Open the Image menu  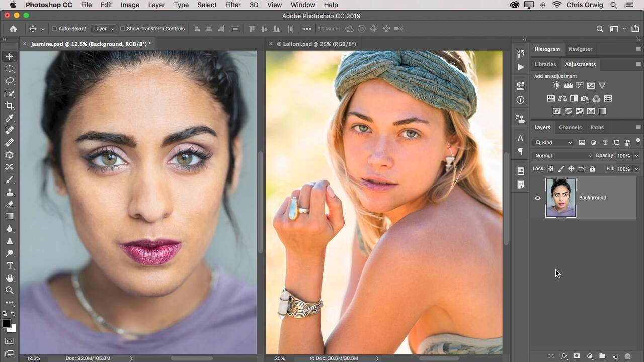click(x=130, y=5)
